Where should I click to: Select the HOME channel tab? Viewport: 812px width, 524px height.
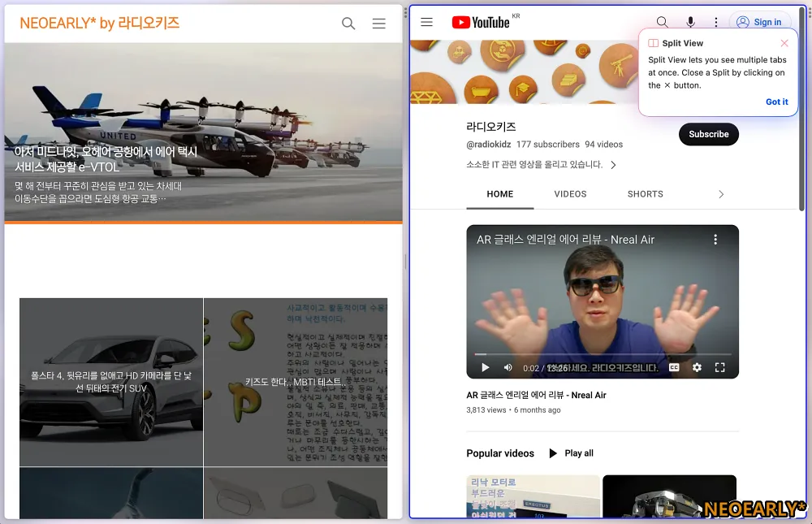[x=499, y=194]
